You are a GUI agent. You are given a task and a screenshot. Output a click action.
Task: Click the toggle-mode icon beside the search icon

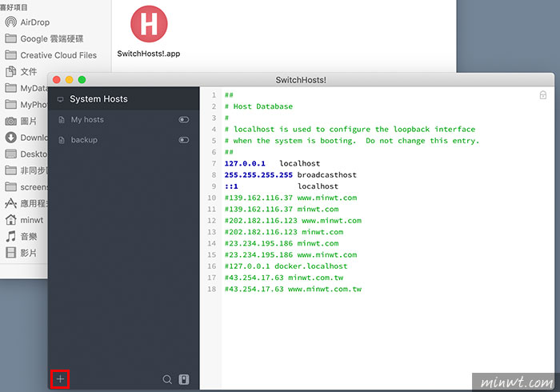click(184, 379)
